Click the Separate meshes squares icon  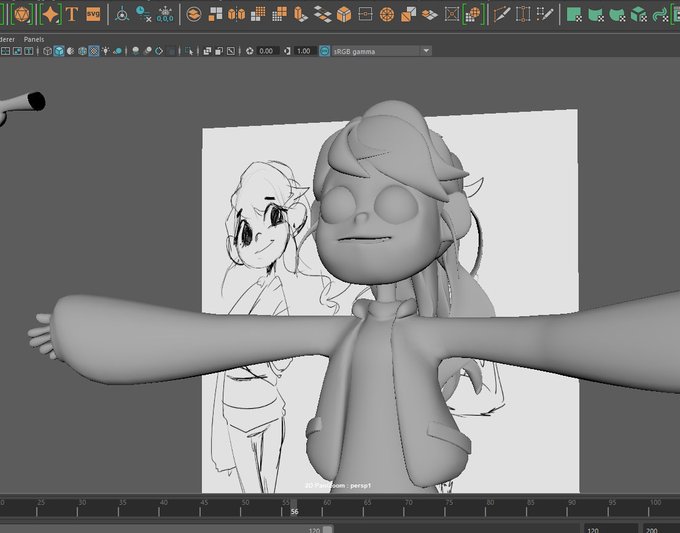pyautogui.click(x=215, y=14)
